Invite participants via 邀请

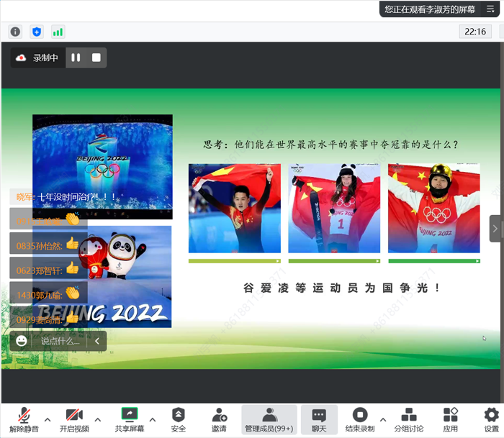click(x=219, y=420)
